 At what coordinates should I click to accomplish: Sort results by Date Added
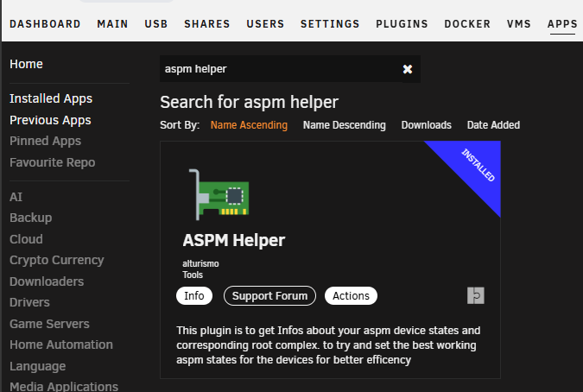[493, 125]
